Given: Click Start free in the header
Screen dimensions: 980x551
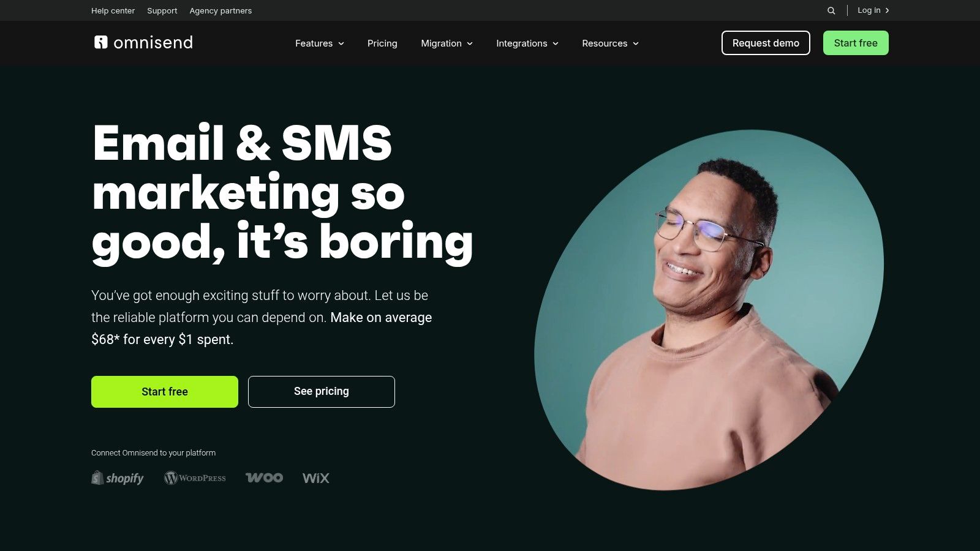Looking at the screenshot, I should coord(856,43).
